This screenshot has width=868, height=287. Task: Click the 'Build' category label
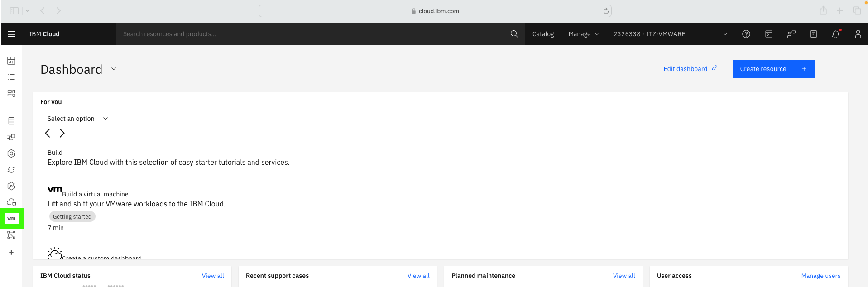tap(55, 153)
